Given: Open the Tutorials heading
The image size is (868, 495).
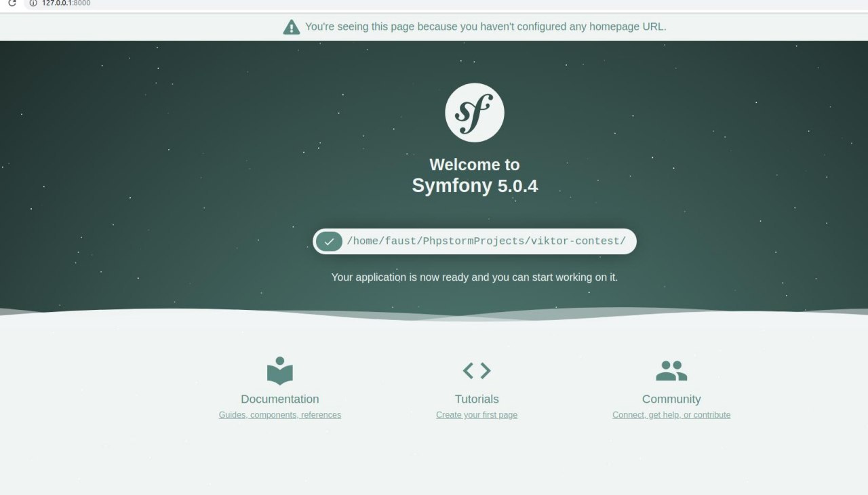Looking at the screenshot, I should point(477,399).
